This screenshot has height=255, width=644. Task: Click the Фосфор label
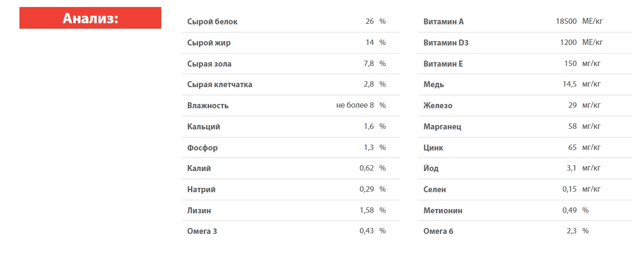202,148
